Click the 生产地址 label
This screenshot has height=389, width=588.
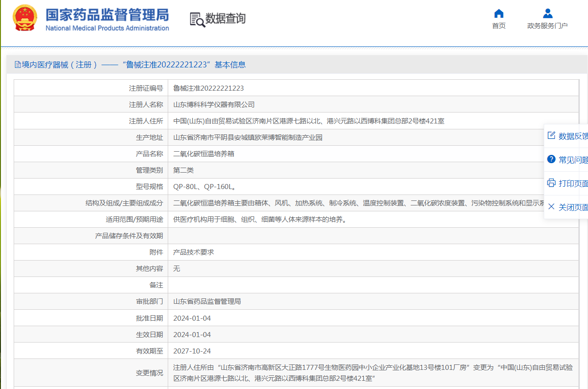pyautogui.click(x=150, y=138)
